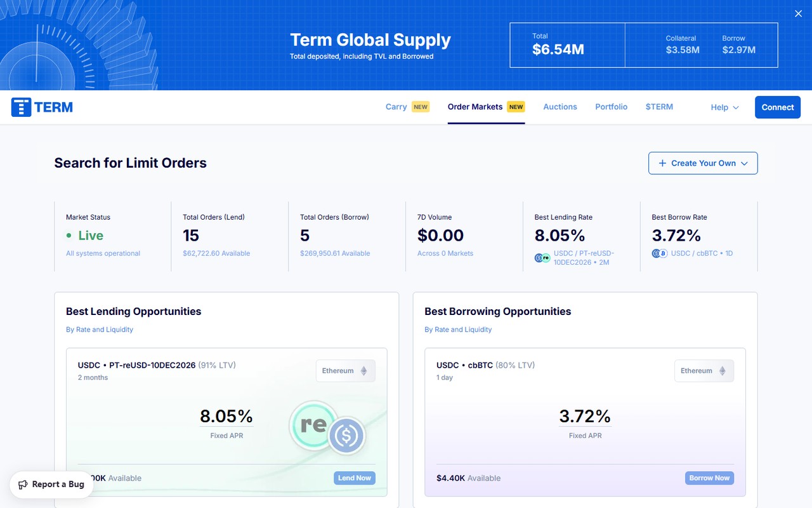Open the Carry tab
This screenshot has height=508, width=812.
point(407,107)
